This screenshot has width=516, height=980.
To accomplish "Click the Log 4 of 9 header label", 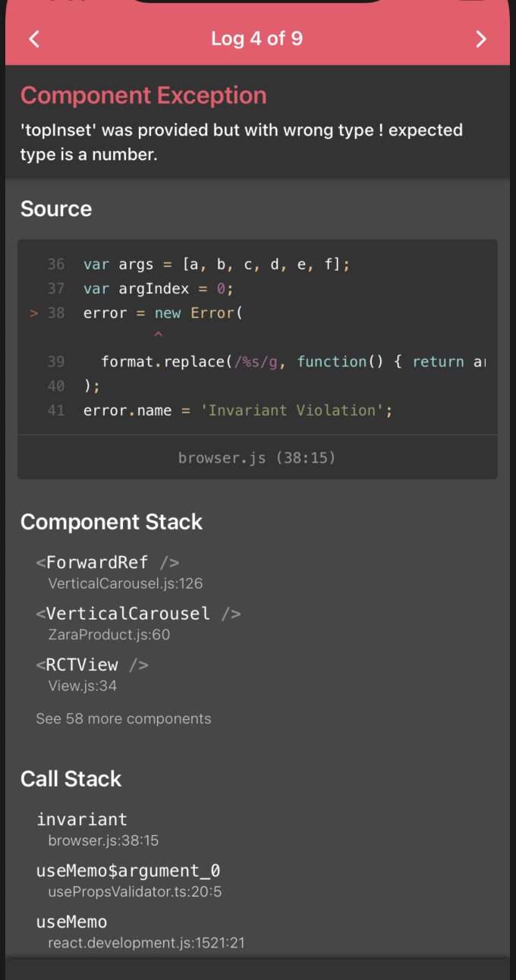I will (x=257, y=38).
